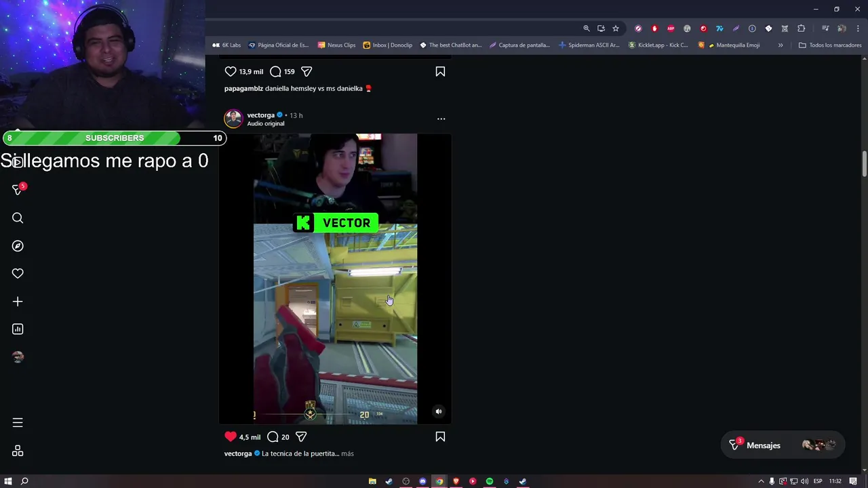Open the Extensions puzzle menu

[802, 28]
